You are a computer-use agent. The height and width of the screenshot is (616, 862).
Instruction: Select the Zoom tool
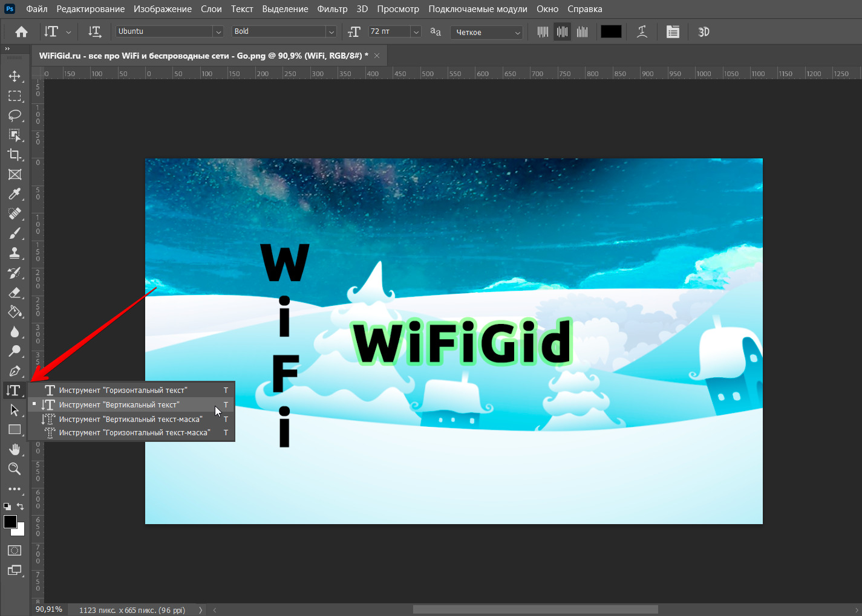(15, 469)
